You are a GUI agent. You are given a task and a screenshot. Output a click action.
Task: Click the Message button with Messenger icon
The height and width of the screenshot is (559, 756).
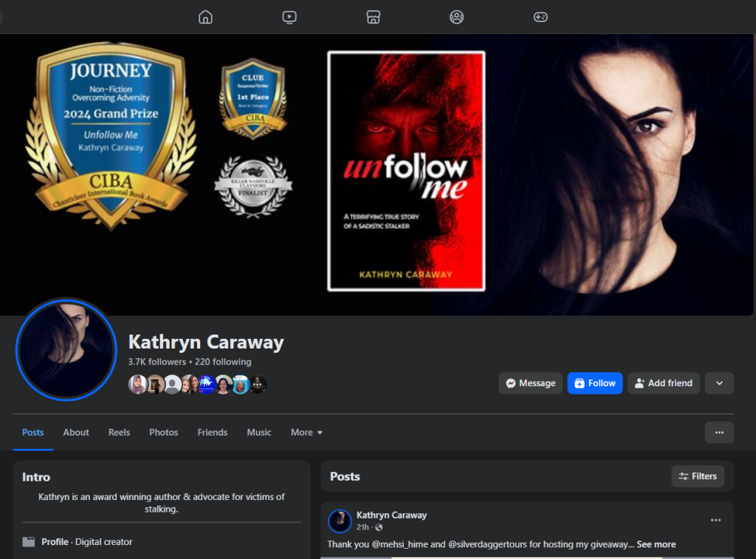pos(530,383)
